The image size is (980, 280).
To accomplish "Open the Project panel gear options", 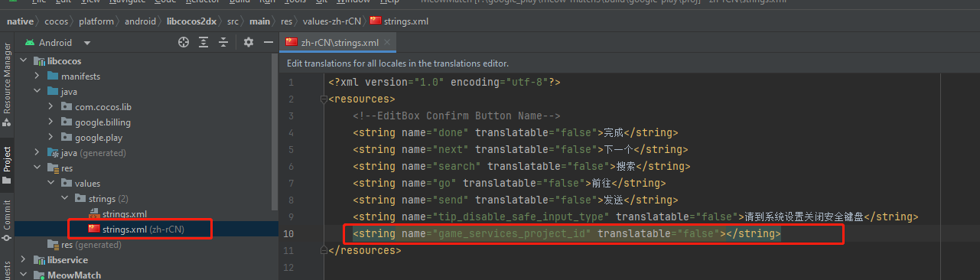I will pyautogui.click(x=248, y=43).
